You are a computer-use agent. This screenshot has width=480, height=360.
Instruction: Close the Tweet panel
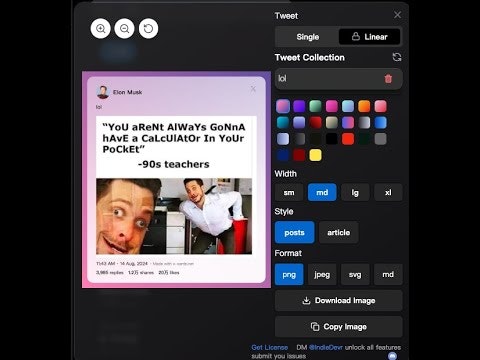pos(397,15)
